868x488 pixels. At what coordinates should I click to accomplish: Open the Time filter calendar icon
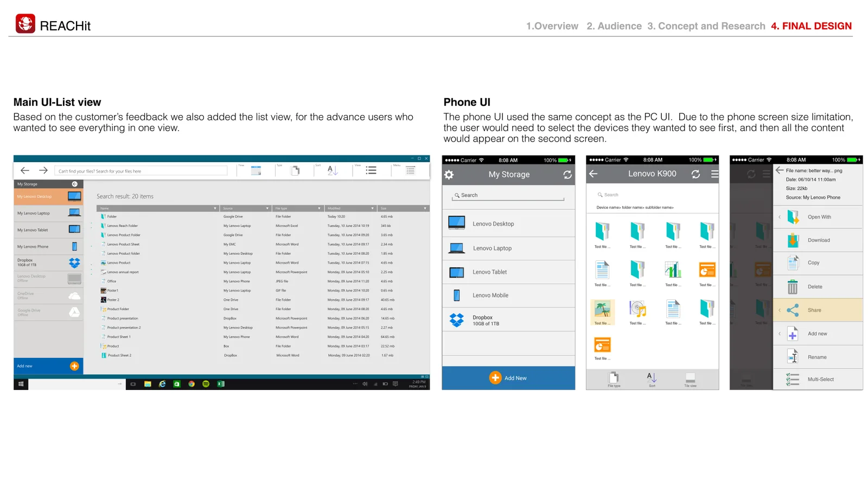(256, 171)
